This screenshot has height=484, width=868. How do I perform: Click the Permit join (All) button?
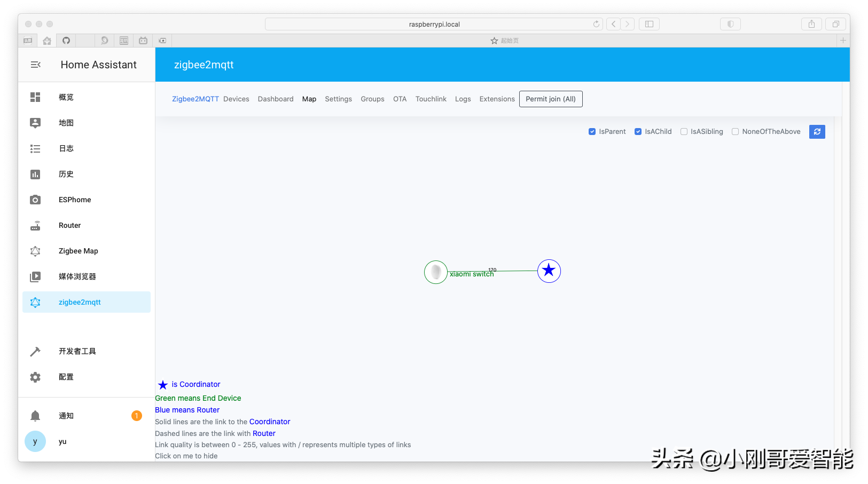pyautogui.click(x=551, y=99)
